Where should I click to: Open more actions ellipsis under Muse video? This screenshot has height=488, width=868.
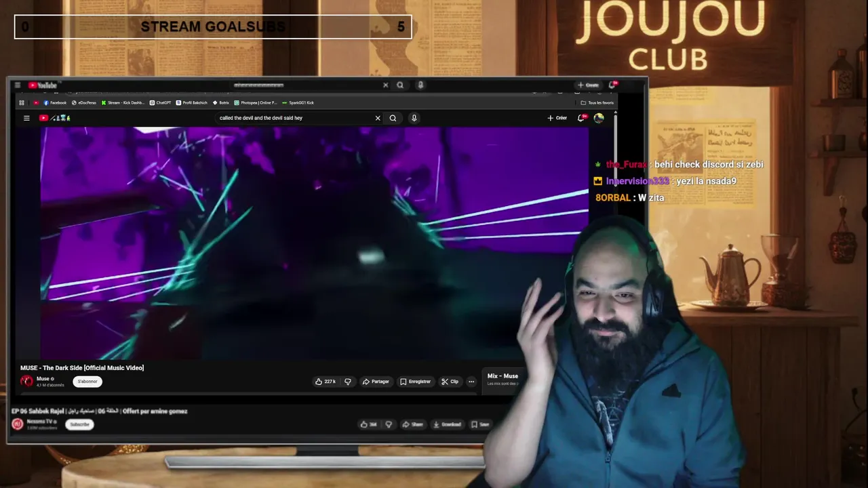point(471,382)
